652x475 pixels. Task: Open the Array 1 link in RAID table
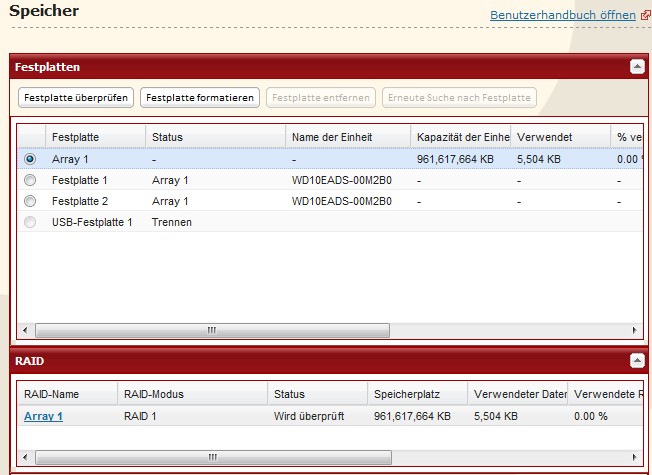[x=43, y=416]
